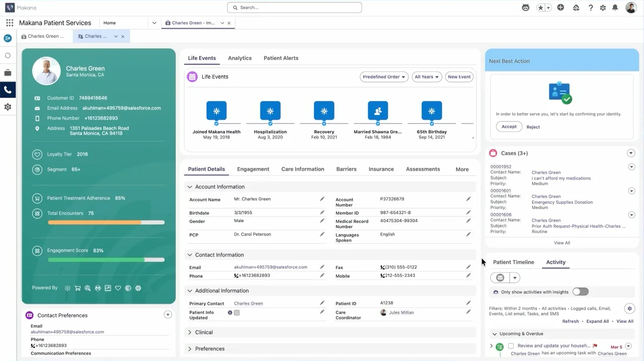644x361 pixels.
Task: Toggle the Patient Info Updated switch
Action: [237, 313]
